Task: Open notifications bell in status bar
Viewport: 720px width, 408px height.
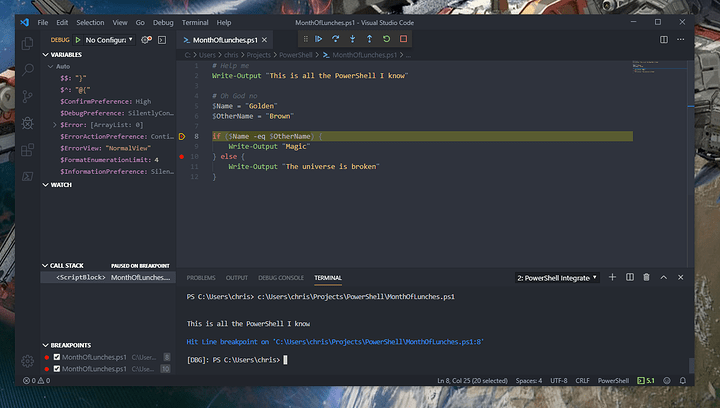Action: click(x=683, y=380)
